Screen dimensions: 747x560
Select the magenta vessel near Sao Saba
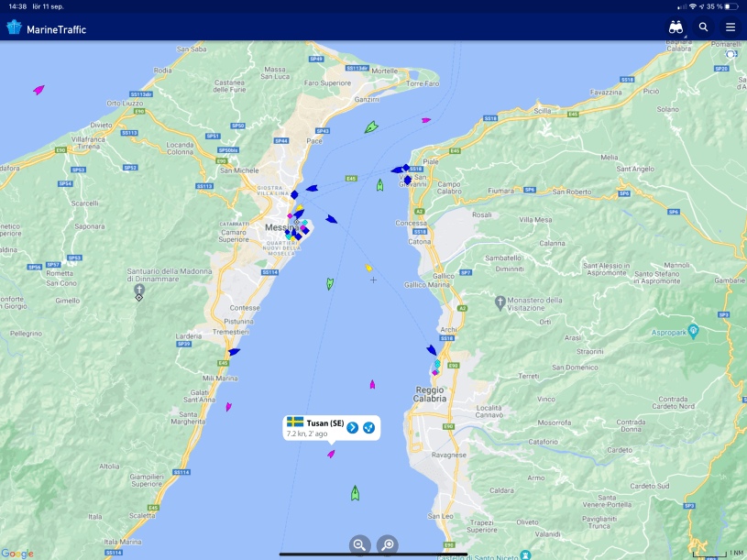point(38,90)
